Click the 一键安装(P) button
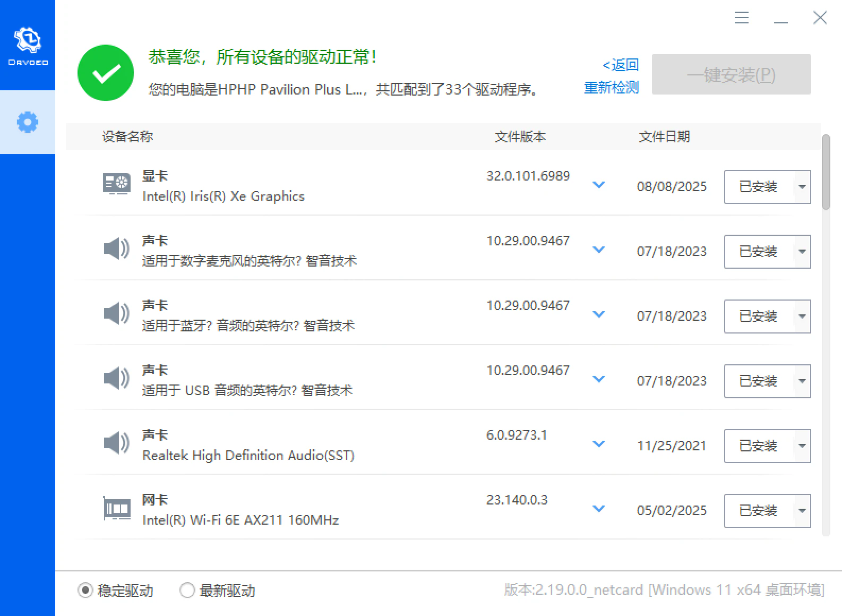The image size is (842, 616). [731, 74]
